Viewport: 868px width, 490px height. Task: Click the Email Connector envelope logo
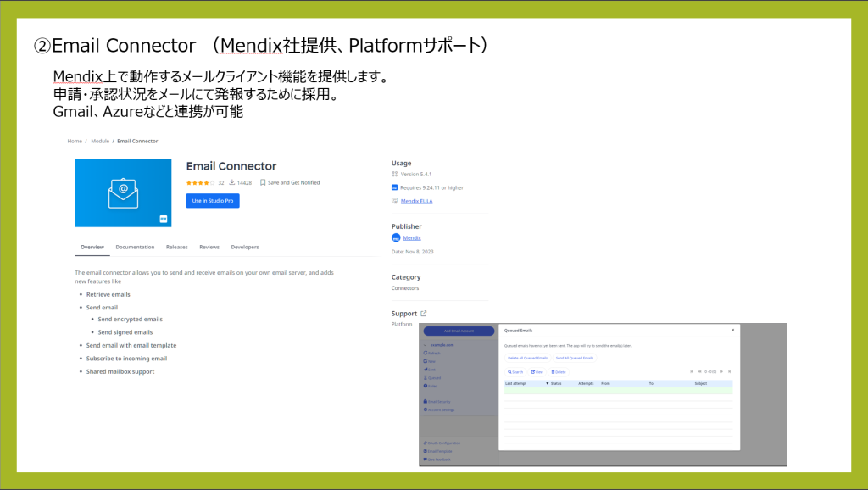(123, 192)
